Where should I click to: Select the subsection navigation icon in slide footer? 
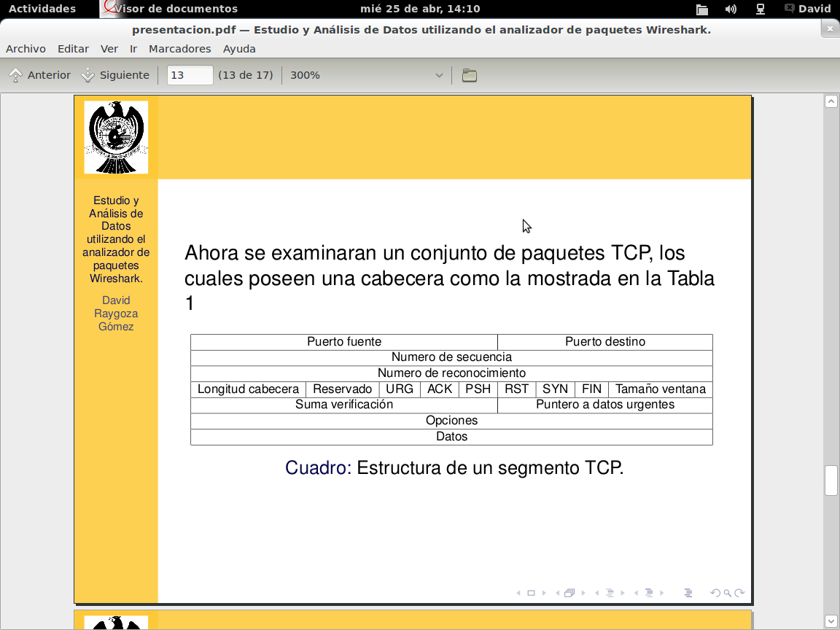click(x=650, y=593)
